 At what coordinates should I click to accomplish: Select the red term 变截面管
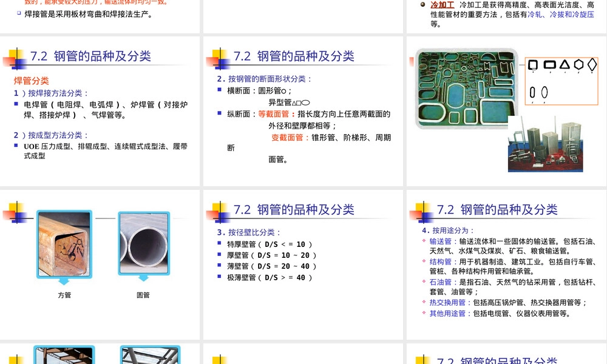point(287,138)
